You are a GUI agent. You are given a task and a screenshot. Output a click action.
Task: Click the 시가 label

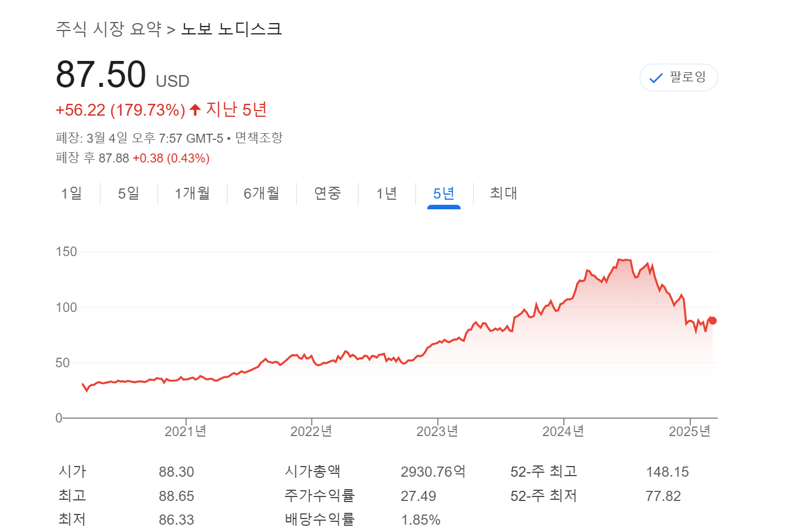click(72, 471)
